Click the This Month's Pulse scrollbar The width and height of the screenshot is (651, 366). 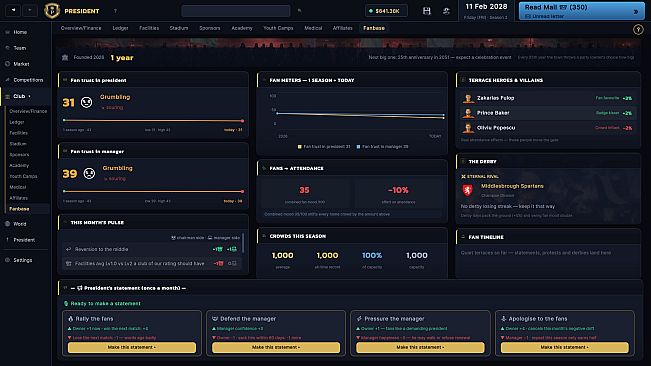click(x=243, y=243)
